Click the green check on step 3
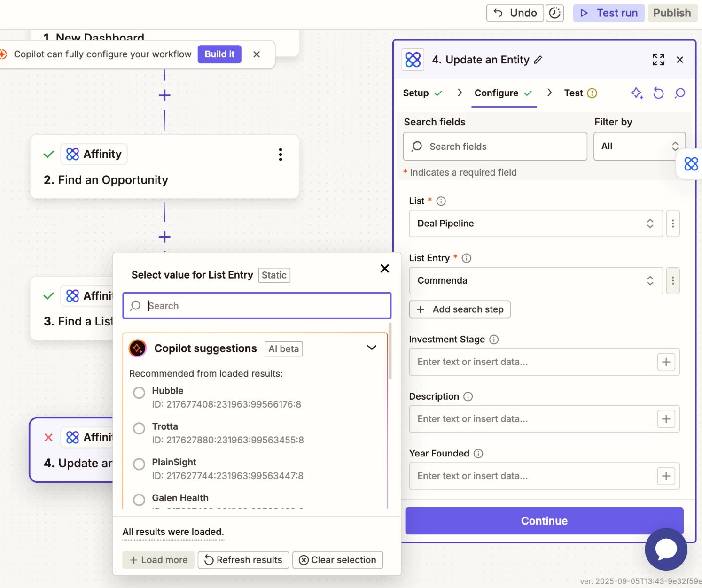The height and width of the screenshot is (588, 702). [48, 296]
